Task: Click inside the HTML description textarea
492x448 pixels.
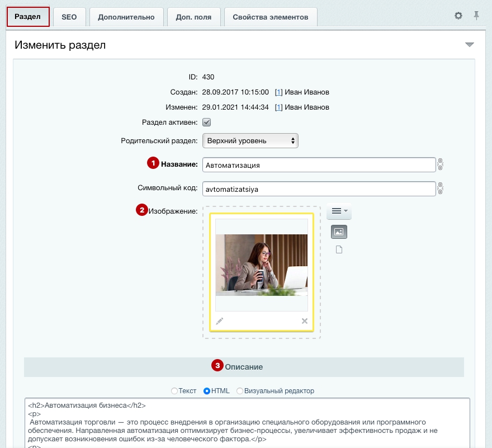Action: (x=247, y=423)
